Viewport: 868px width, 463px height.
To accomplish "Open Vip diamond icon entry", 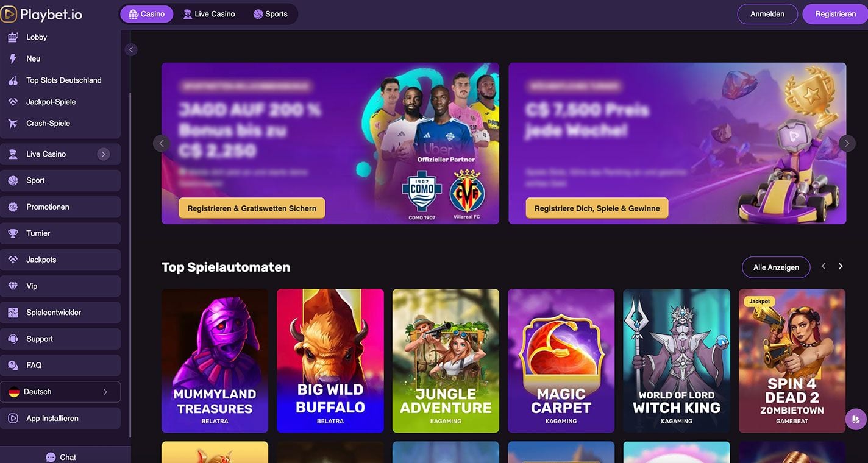I will point(13,286).
